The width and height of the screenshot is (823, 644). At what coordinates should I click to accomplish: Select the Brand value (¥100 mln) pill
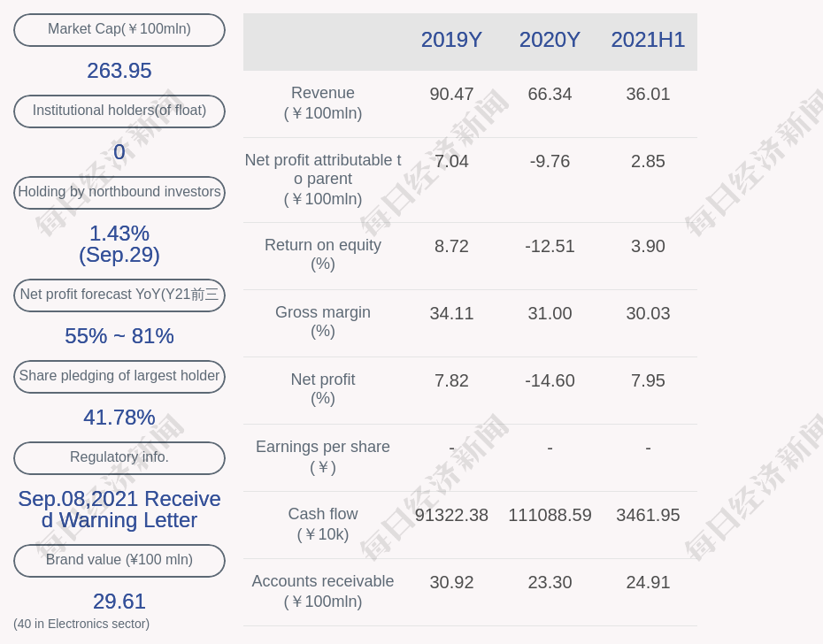[x=119, y=560]
